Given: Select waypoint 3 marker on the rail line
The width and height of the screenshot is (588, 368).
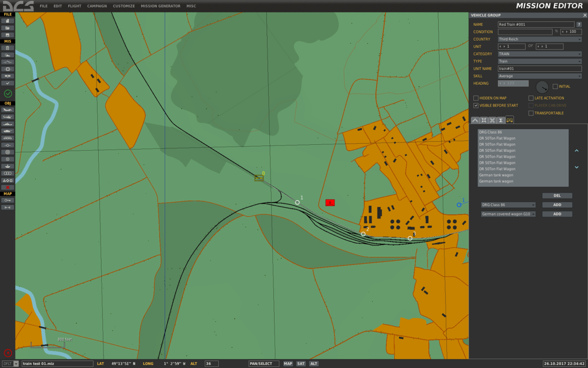Looking at the screenshot, I should pyautogui.click(x=410, y=238).
